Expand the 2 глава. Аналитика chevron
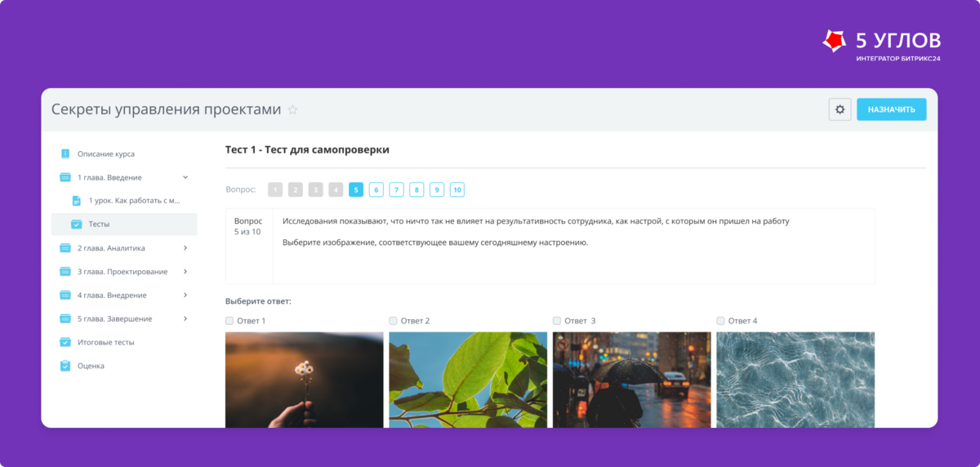980x467 pixels. [x=185, y=248]
